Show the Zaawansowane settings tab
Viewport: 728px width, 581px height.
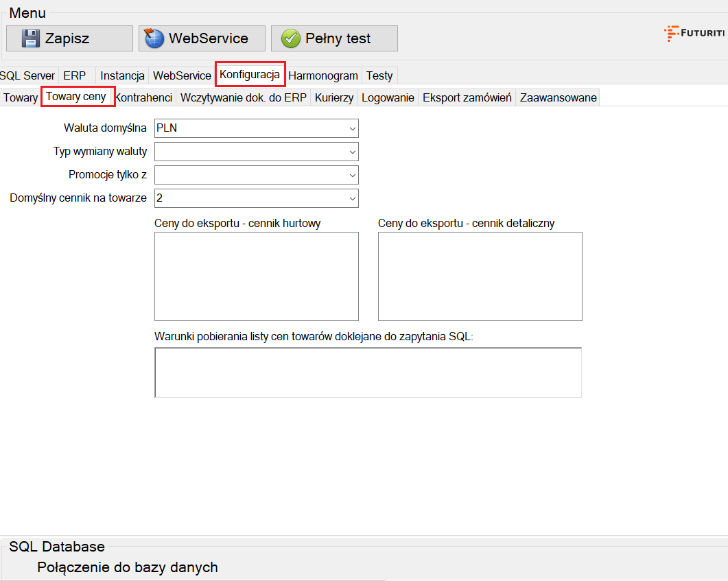559,97
